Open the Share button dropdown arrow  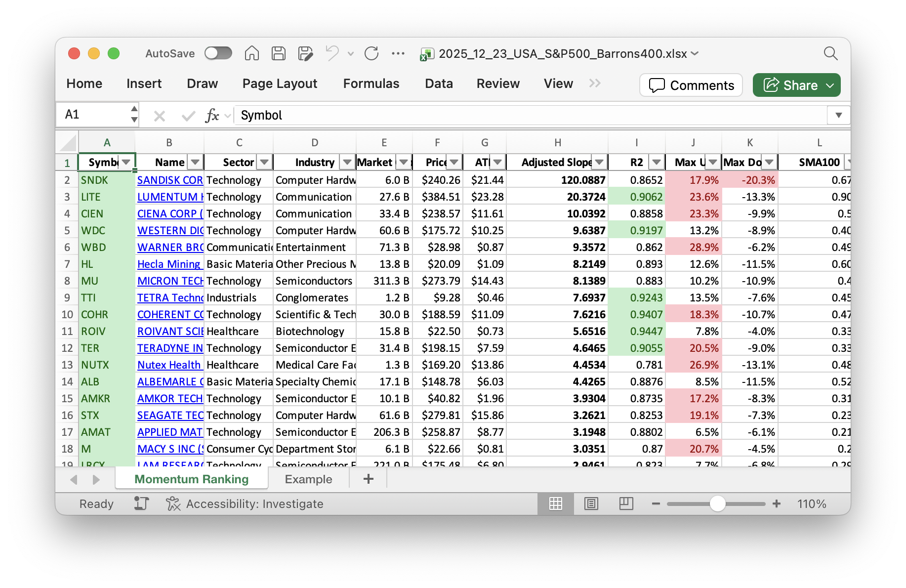point(830,85)
